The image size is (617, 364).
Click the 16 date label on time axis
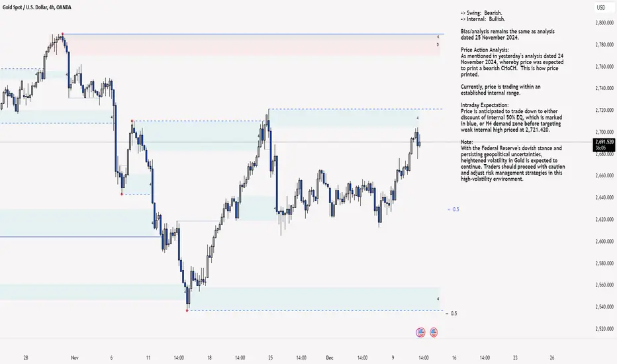(454, 357)
